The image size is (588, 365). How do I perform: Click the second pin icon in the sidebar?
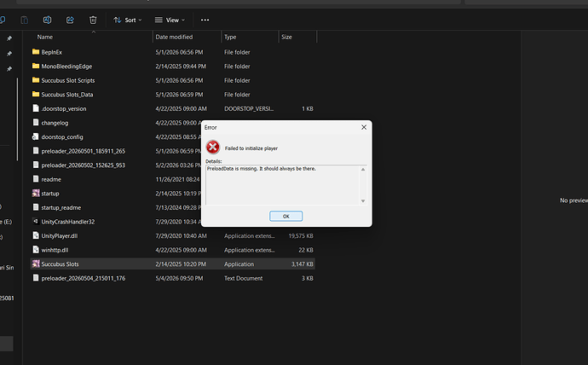click(9, 54)
